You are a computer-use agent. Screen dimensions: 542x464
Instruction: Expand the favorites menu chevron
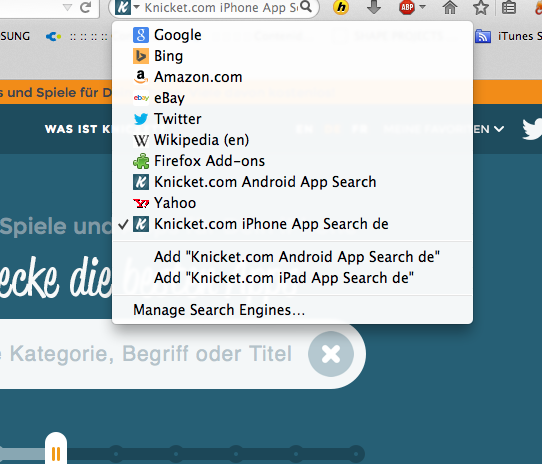tap(499, 129)
